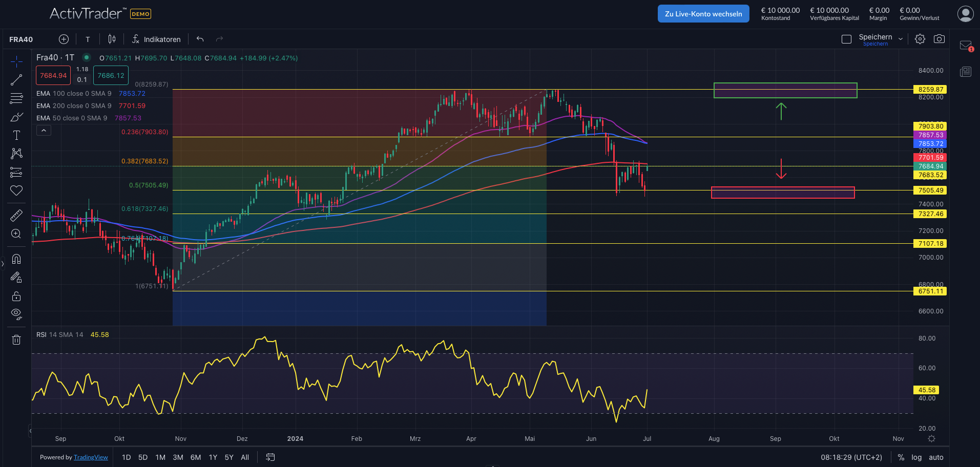Take a chart snapshot with camera icon
The width and height of the screenshot is (980, 467).
[x=939, y=39]
